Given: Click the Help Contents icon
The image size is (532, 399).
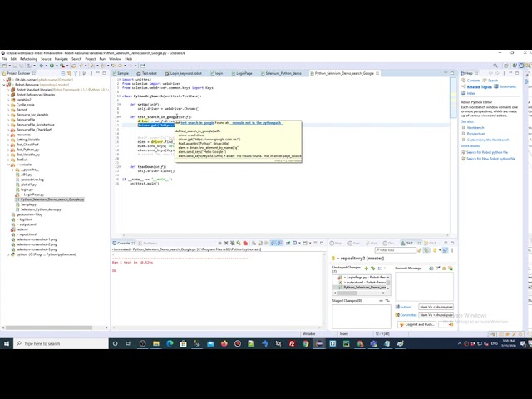Looking at the screenshot, I should (464, 81).
